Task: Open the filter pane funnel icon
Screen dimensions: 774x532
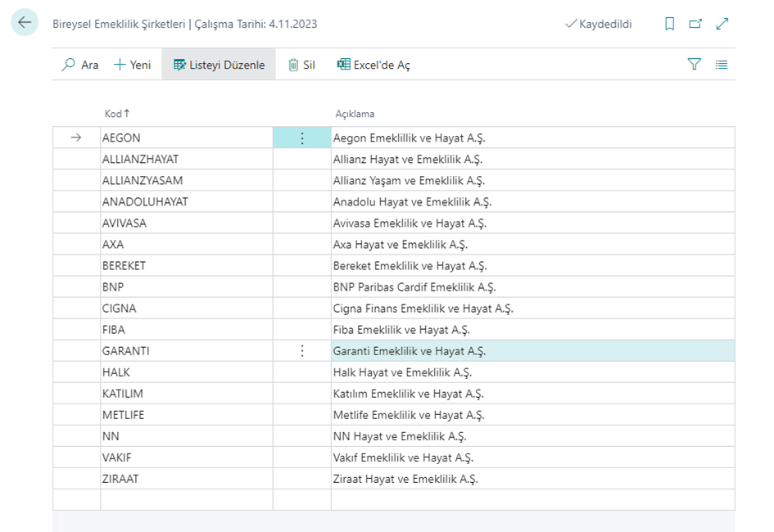Action: click(x=694, y=64)
